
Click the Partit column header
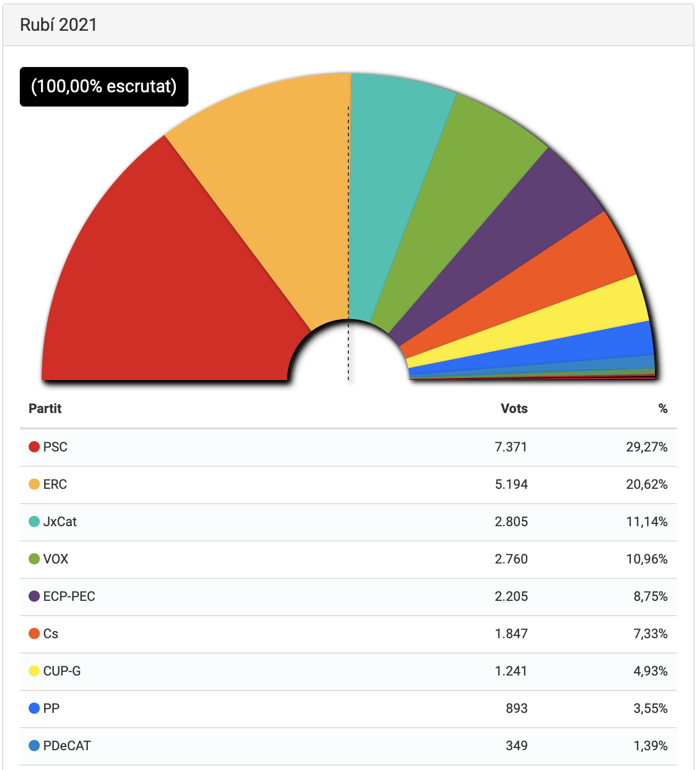point(45,409)
